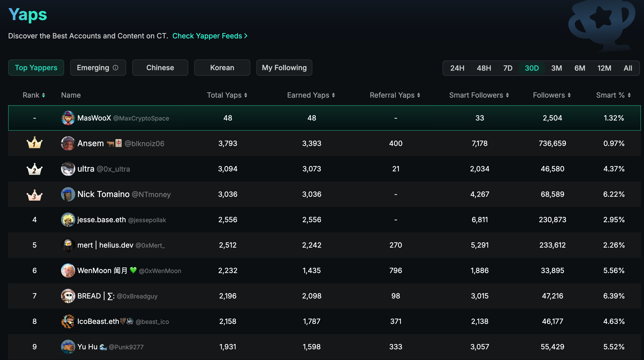Screen dimensions: 644x360
Task: Sort by Rank column arrows
Action: (43, 95)
